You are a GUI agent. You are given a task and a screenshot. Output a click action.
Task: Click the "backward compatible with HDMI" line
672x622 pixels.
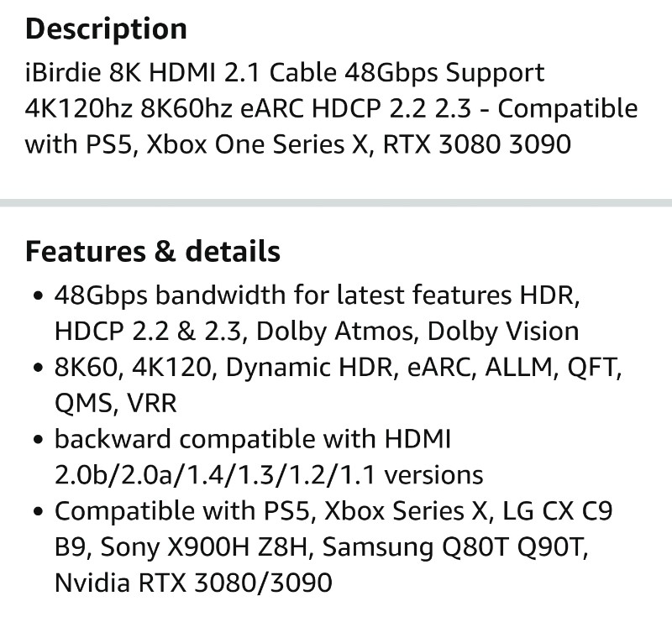point(253,440)
